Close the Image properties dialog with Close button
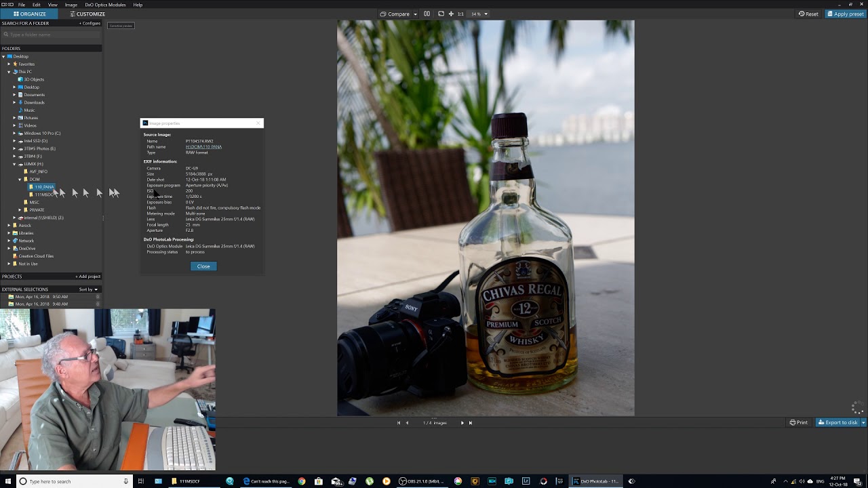The image size is (868, 488). click(203, 266)
